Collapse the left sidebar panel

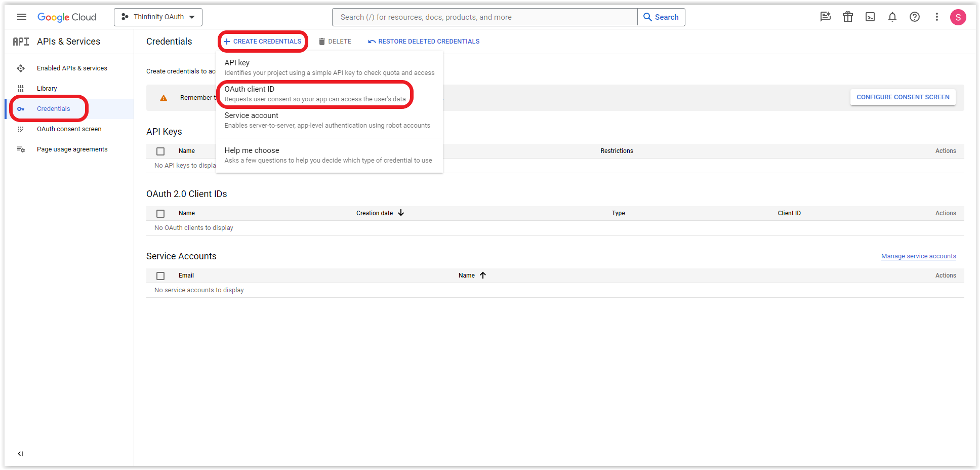(x=20, y=453)
